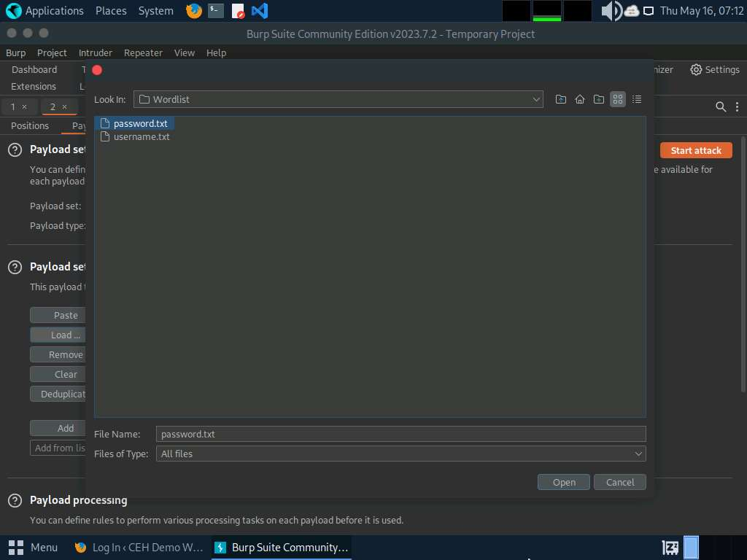The height and width of the screenshot is (560, 747).
Task: Switch to Firefox Log In taskbar window
Action: pyautogui.click(x=139, y=547)
